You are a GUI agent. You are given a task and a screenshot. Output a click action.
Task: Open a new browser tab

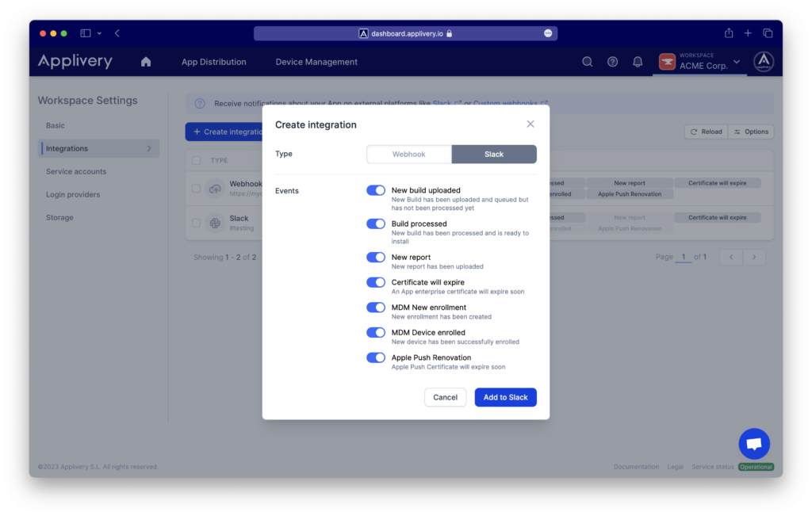tap(748, 33)
